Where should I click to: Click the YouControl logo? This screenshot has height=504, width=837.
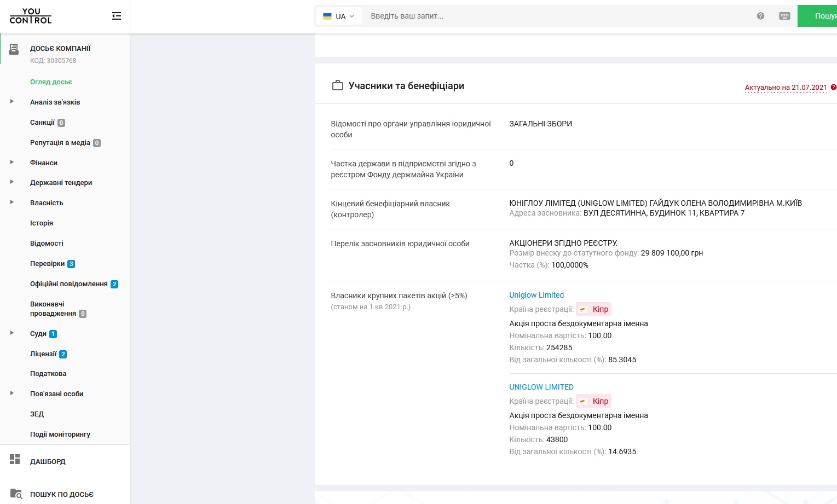point(31,16)
